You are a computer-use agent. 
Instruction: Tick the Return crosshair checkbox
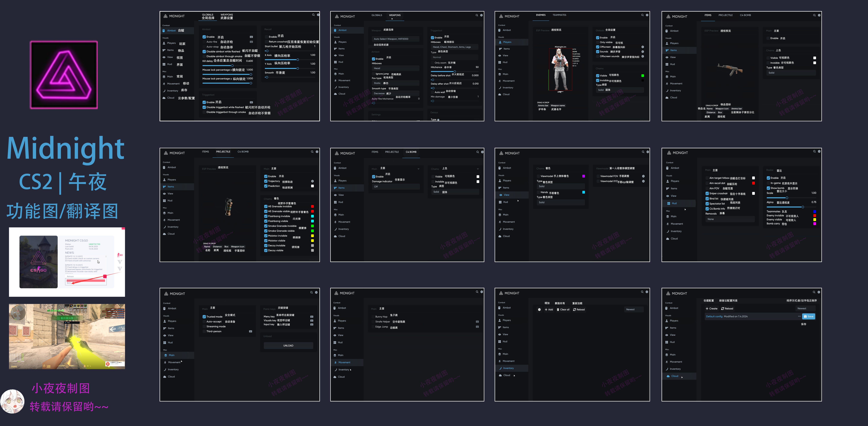tap(266, 42)
